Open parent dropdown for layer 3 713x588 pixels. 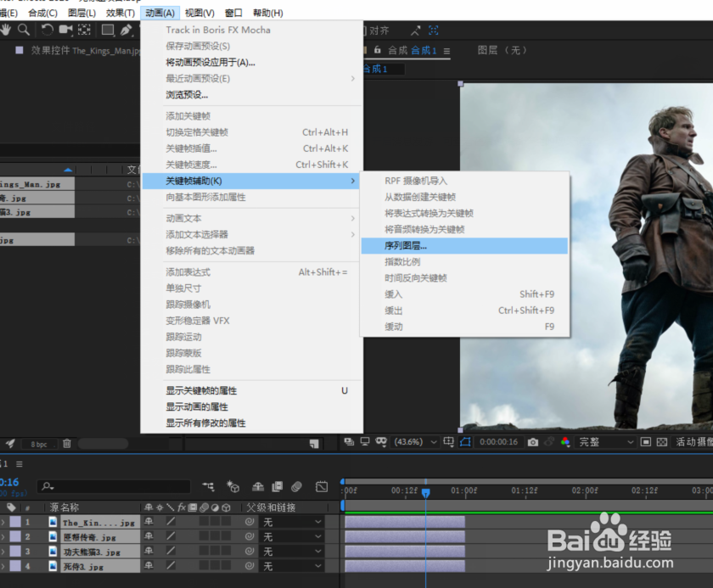pos(292,552)
